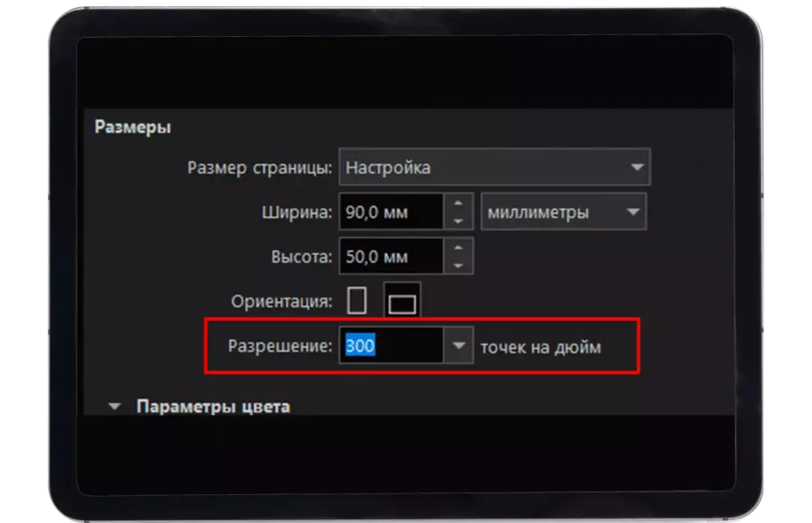This screenshot has height=523, width=812.
Task: Decrease height with the down arrow
Action: coord(458,265)
